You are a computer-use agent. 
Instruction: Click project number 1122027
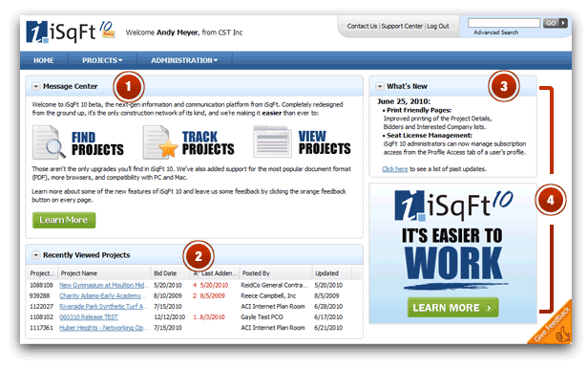[x=41, y=307]
